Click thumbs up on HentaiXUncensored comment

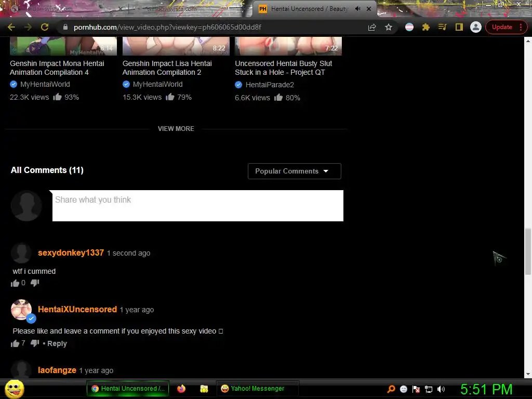pos(15,343)
